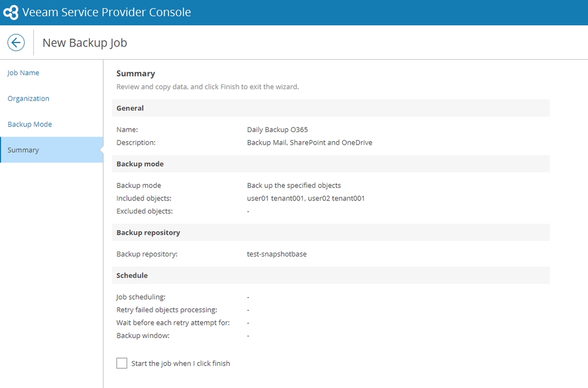This screenshot has width=588, height=388.
Task: Go to the Organization step
Action: pyautogui.click(x=28, y=99)
